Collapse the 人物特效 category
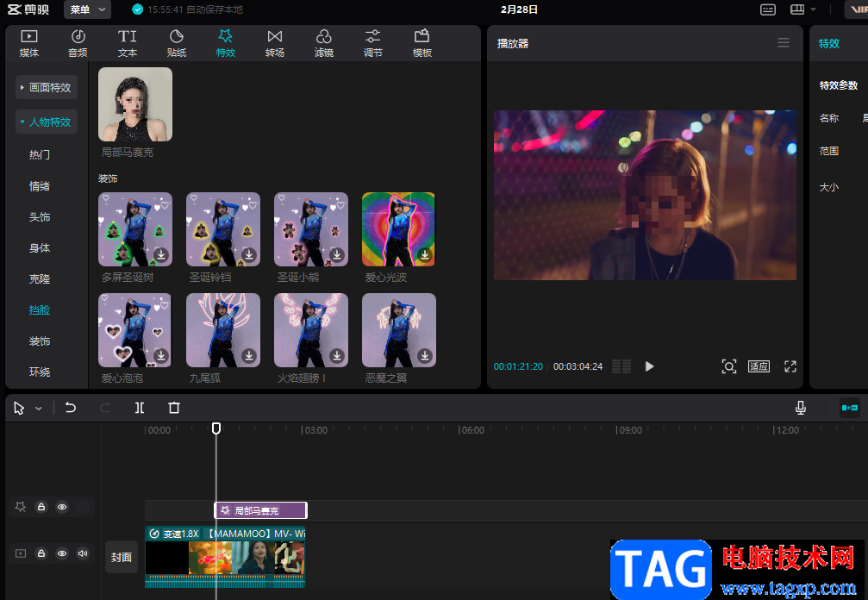 46,122
